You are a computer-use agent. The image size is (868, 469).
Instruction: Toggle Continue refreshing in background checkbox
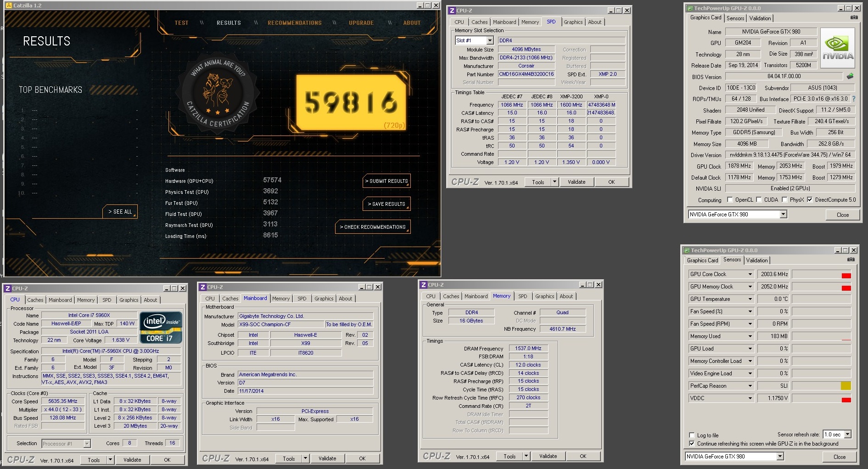coord(692,444)
